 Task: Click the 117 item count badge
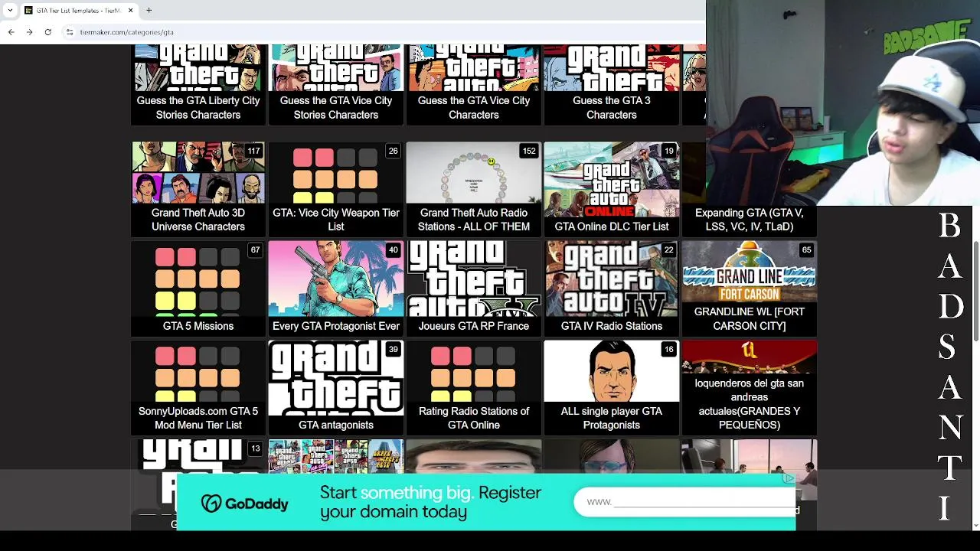pos(253,151)
